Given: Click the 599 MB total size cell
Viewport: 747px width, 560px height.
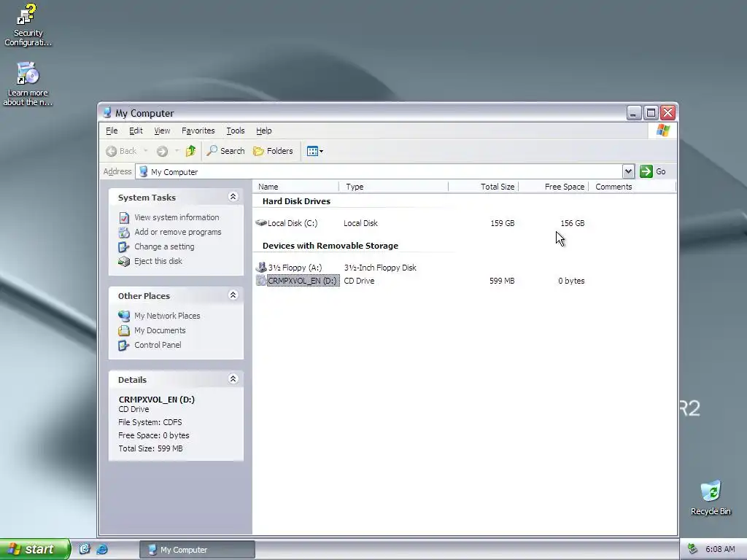Looking at the screenshot, I should click(502, 281).
